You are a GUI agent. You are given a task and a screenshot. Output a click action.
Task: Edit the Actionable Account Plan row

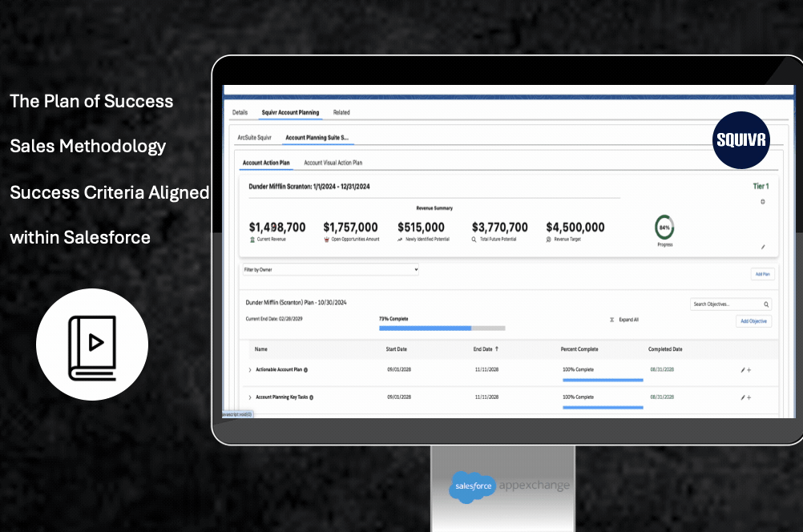click(x=743, y=370)
